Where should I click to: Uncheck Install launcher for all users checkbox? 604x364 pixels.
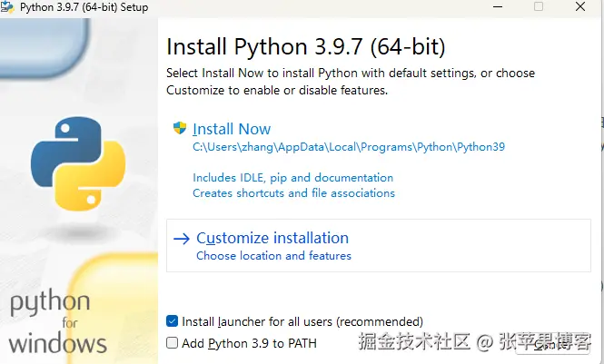(x=173, y=321)
